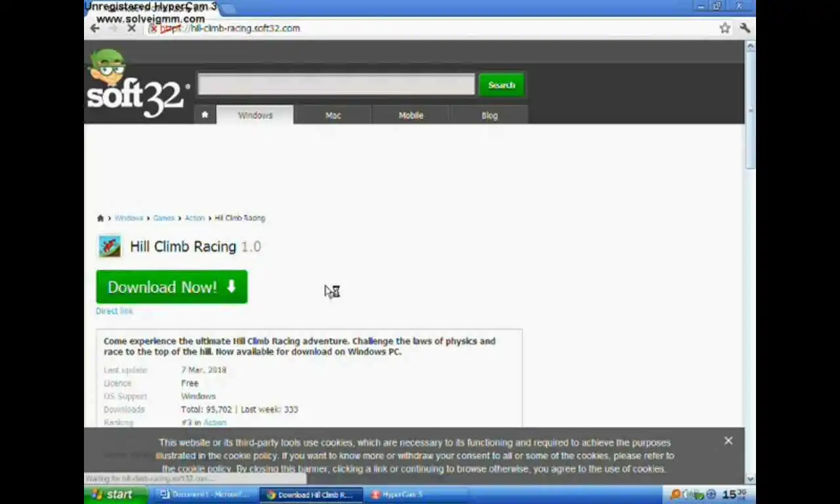Switch to the Mobile tab
Image resolution: width=840 pixels, height=504 pixels.
pos(411,115)
